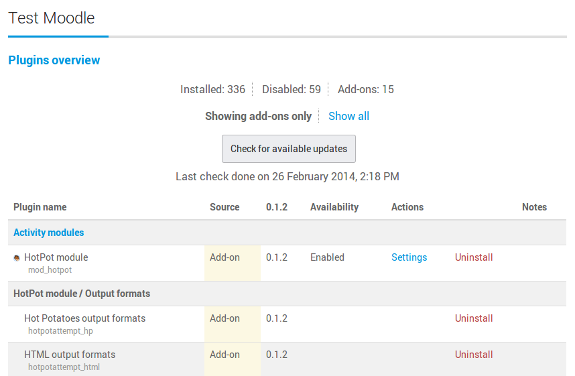The image size is (575, 376).
Task: Click Showing add-ons only text
Action: click(x=258, y=116)
